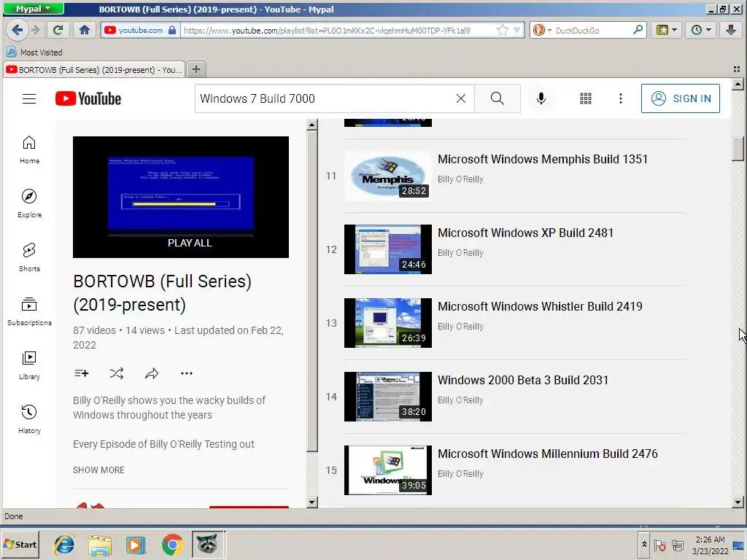Click the Windows 2000 Beta 3 thumbnail
Viewport: 747px width, 560px height.
388,397
